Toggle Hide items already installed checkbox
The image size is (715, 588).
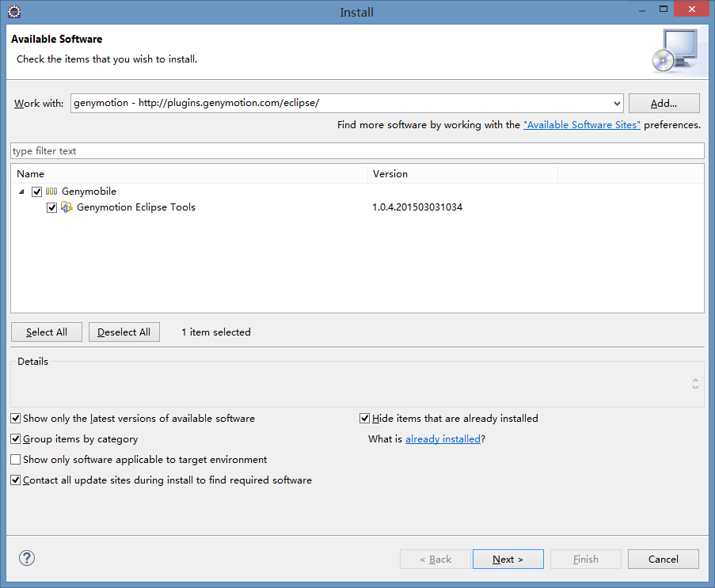pyautogui.click(x=364, y=419)
